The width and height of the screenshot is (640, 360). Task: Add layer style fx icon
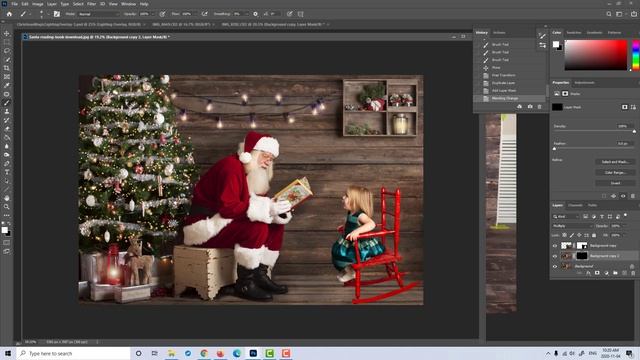coord(588,273)
